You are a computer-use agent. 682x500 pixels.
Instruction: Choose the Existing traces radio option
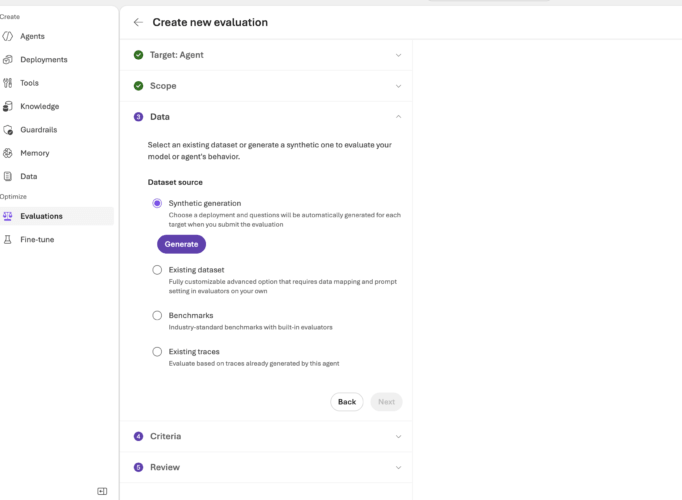[157, 351]
